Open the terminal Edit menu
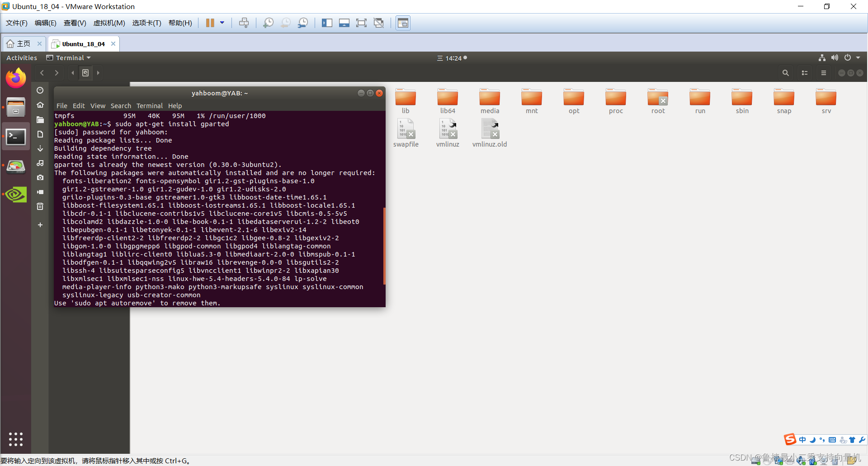Image resolution: width=868 pixels, height=466 pixels. point(79,106)
